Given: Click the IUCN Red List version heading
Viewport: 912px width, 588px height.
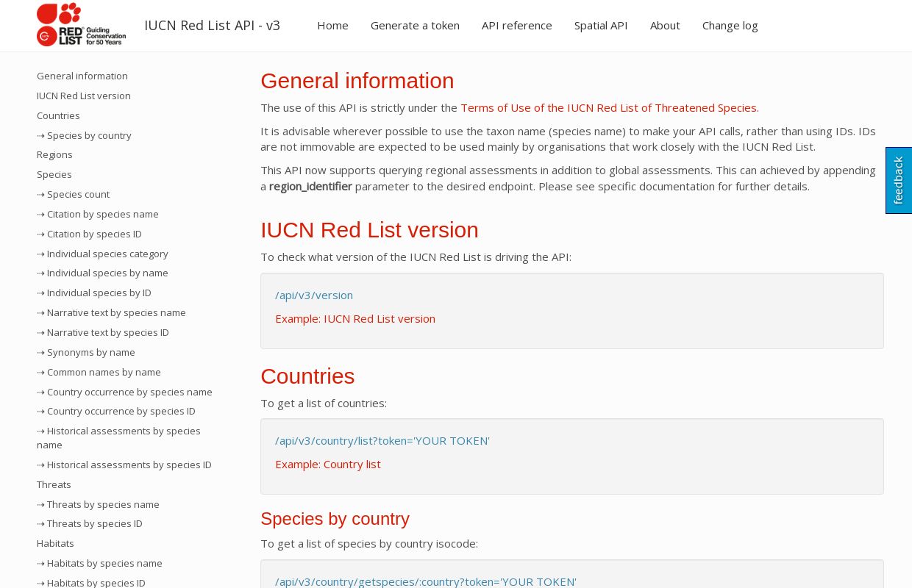Looking at the screenshot, I should click(369, 230).
